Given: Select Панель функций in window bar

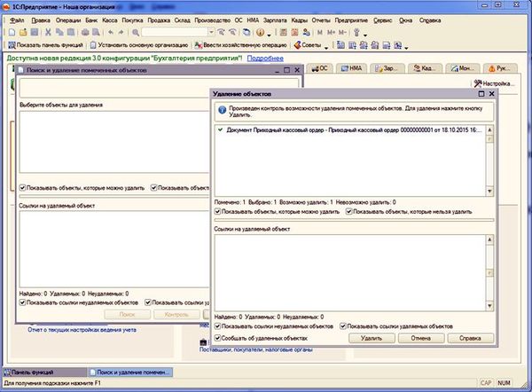Looking at the screenshot, I should [45, 372].
